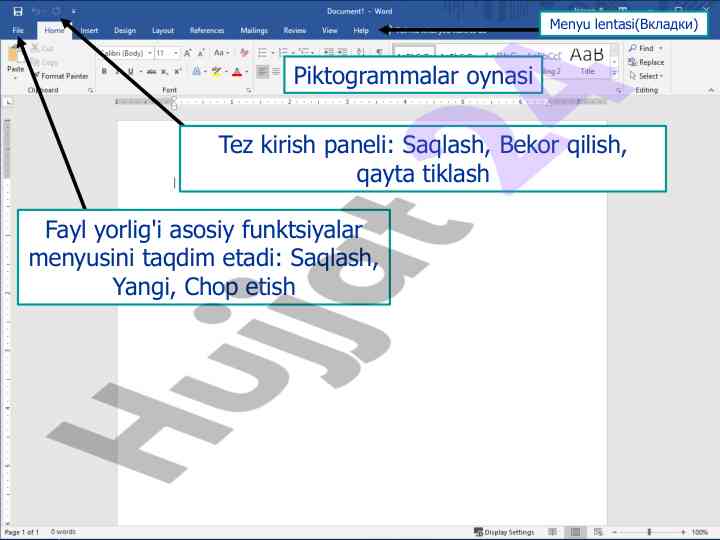
Task: Switch to the Insert tab
Action: point(89,30)
